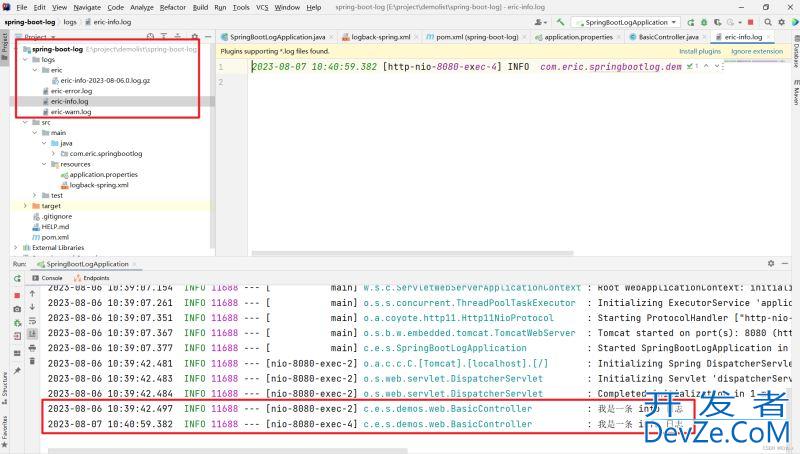Screen dimensions: 800x454
Task: Click the editor horizontal scrollbar
Action: (x=412, y=253)
